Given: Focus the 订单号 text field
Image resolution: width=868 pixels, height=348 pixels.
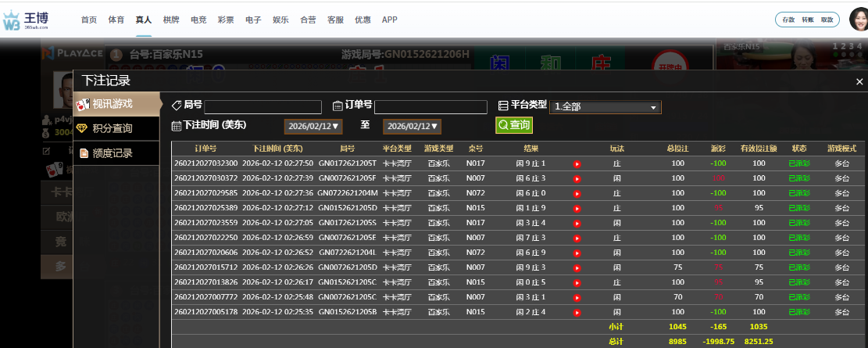Looking at the screenshot, I should (430, 107).
